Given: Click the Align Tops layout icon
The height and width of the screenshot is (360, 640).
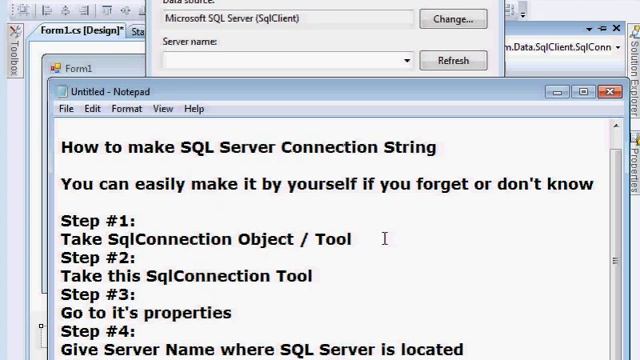Looking at the screenshot, I should (107, 10).
